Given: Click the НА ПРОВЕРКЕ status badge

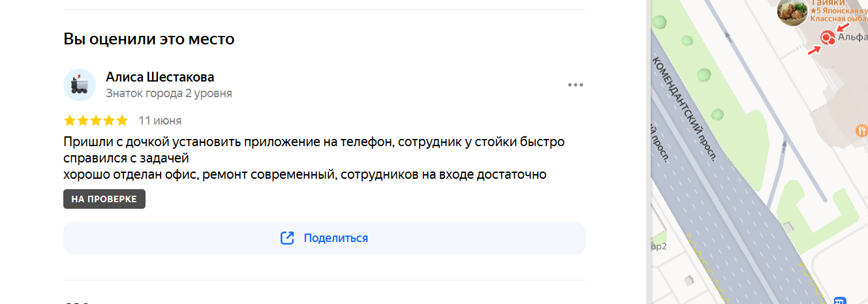Looking at the screenshot, I should (x=104, y=199).
